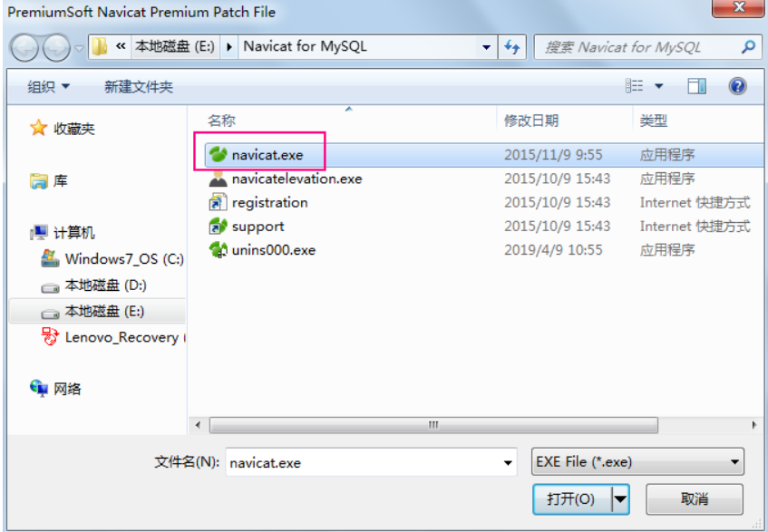Click the horizontal scrollbar thumb
768x532 pixels.
(x=433, y=425)
